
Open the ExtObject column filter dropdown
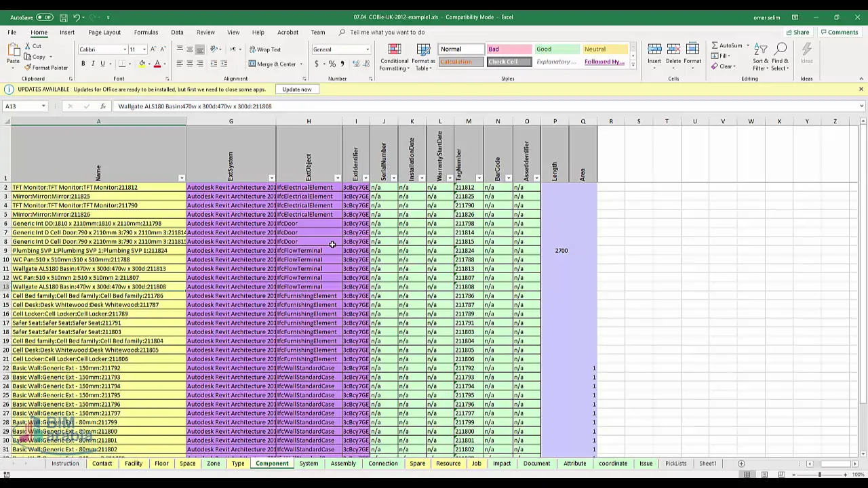coord(337,178)
